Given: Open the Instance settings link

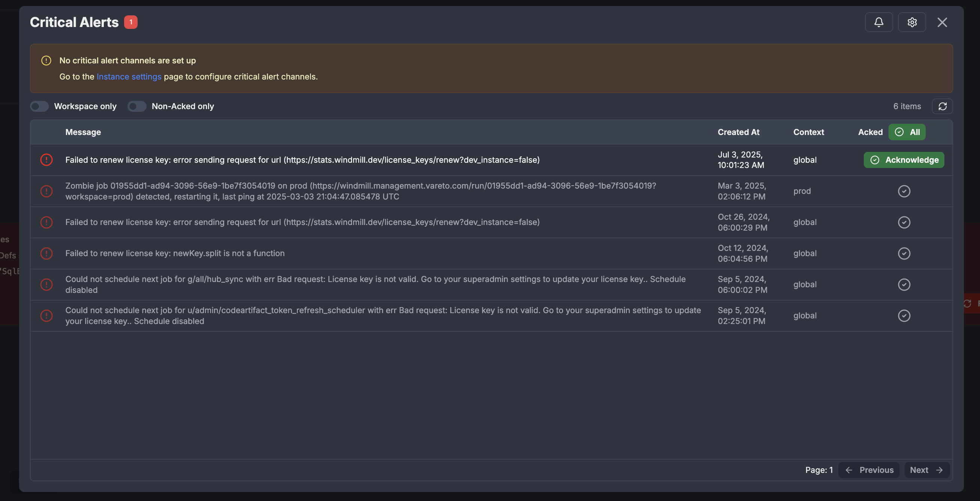Looking at the screenshot, I should pyautogui.click(x=129, y=77).
